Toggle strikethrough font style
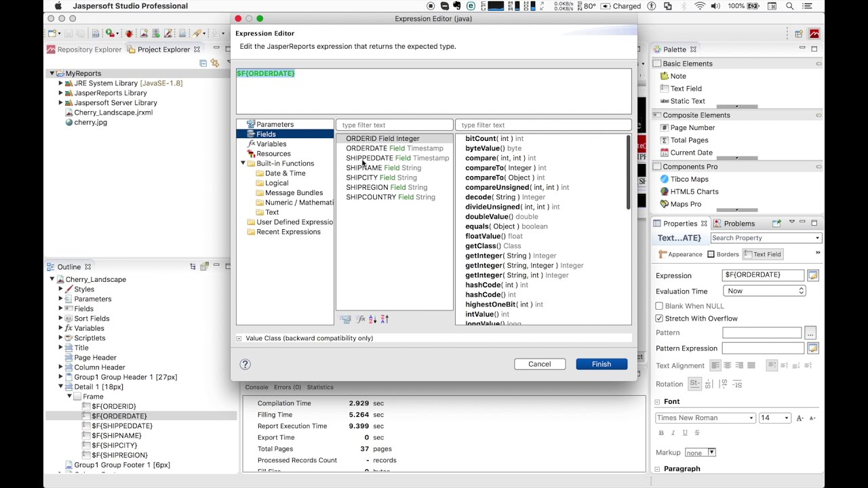 [697, 433]
